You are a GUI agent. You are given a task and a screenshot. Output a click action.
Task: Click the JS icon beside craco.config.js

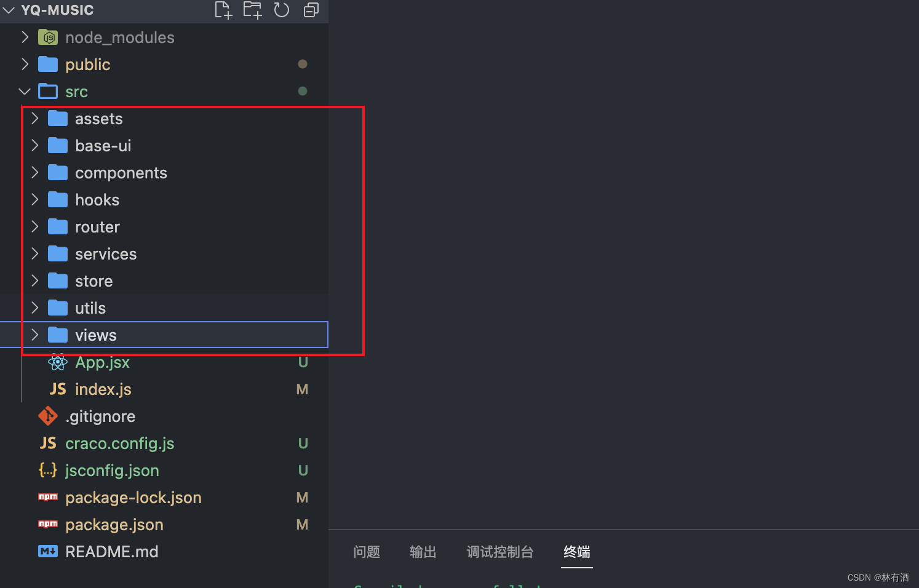coord(48,443)
